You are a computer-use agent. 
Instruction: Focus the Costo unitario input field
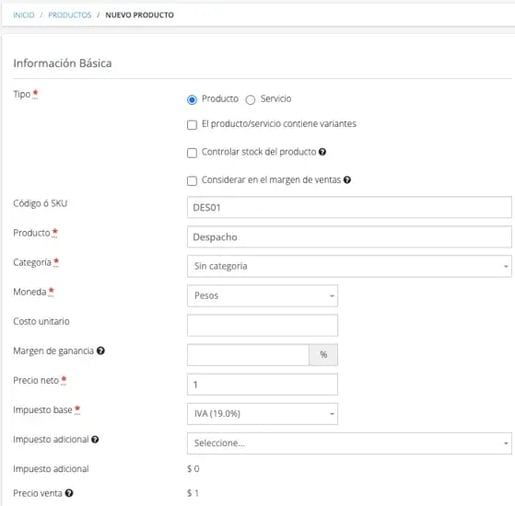click(x=262, y=325)
